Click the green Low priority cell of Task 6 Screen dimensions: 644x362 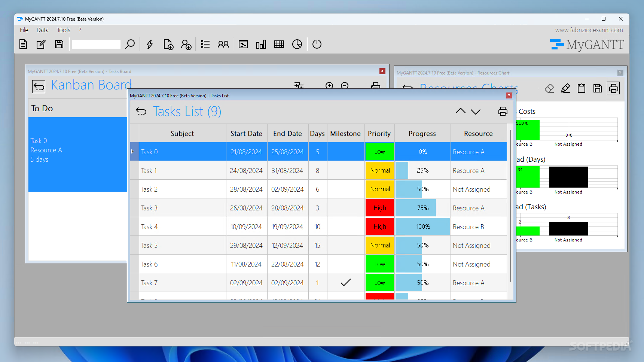click(x=379, y=264)
